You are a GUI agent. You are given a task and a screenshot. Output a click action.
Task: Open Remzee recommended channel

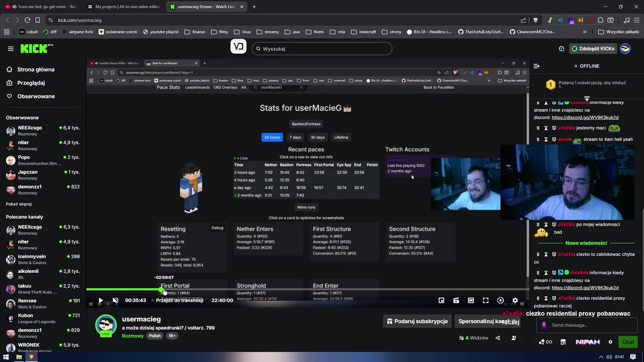42,304
